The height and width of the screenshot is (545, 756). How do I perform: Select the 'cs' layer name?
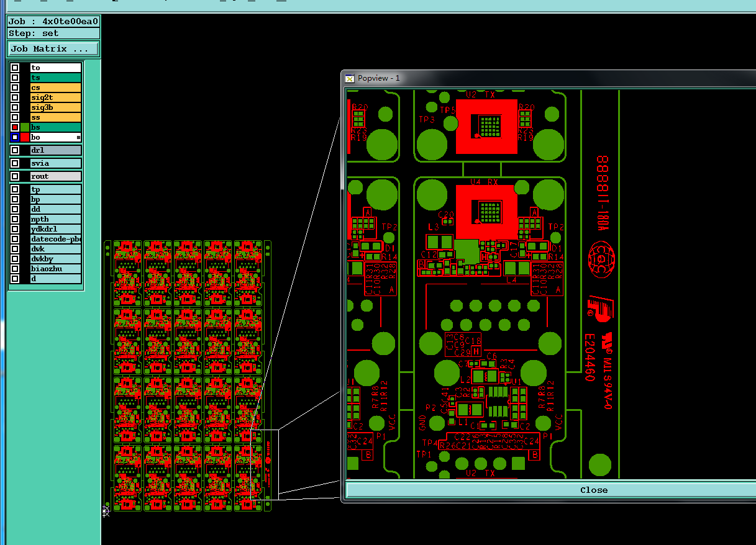56,88
